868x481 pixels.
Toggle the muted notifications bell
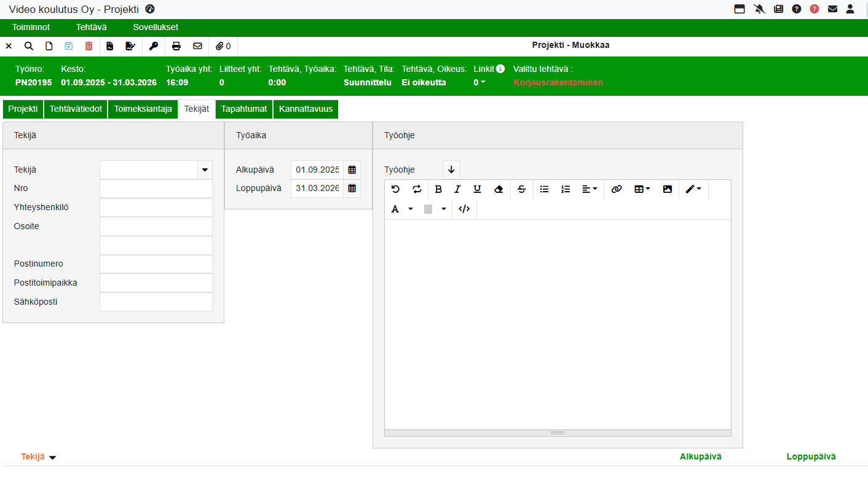point(759,9)
